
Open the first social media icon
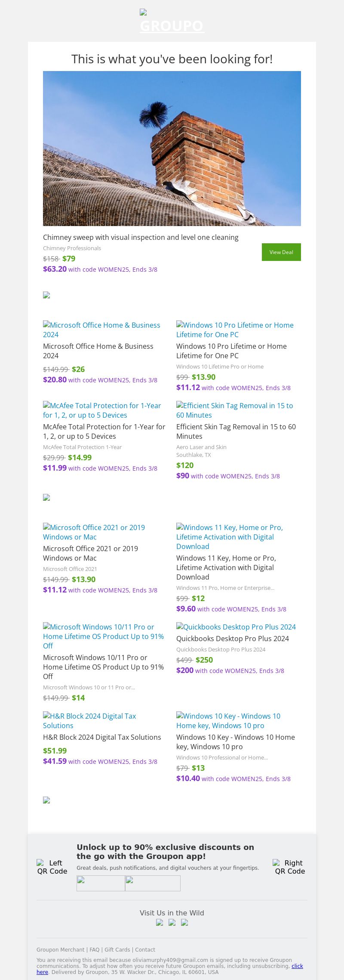pyautogui.click(x=160, y=922)
